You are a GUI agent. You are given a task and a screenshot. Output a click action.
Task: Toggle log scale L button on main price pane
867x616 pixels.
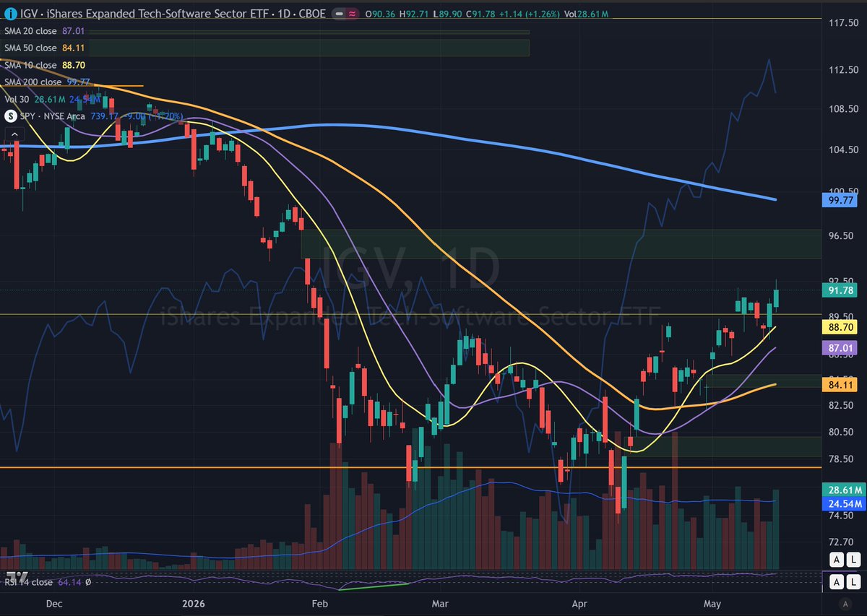point(853,559)
